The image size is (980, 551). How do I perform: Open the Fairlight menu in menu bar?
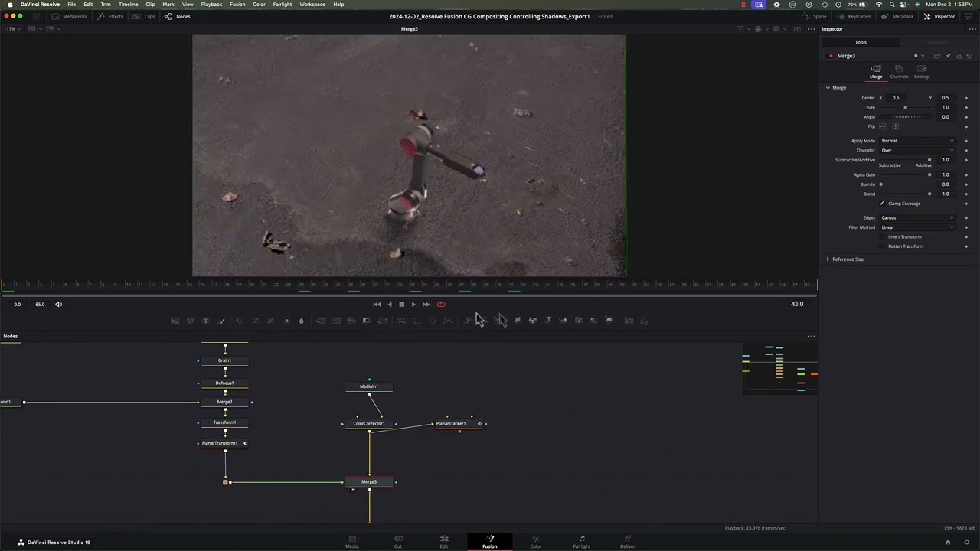(283, 5)
